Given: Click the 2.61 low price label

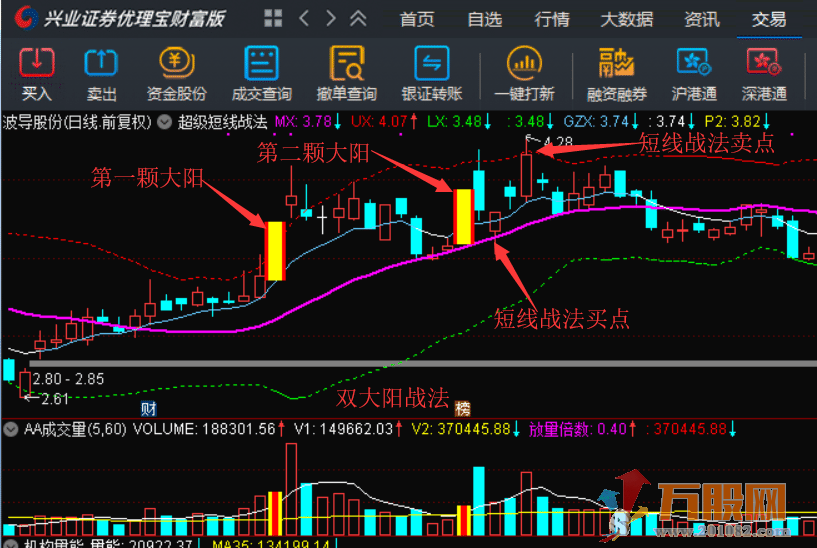Looking at the screenshot, I should pos(55,399).
